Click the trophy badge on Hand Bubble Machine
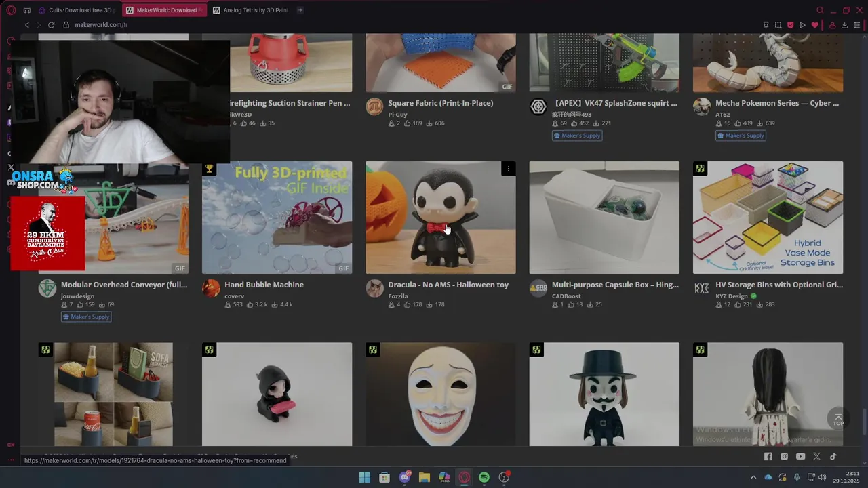This screenshot has height=488, width=868. 209,168
